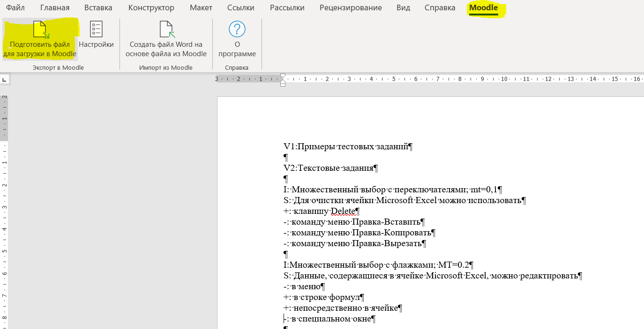This screenshot has width=644, height=329.
Task: Switch to the Вставка tab
Action: point(98,8)
